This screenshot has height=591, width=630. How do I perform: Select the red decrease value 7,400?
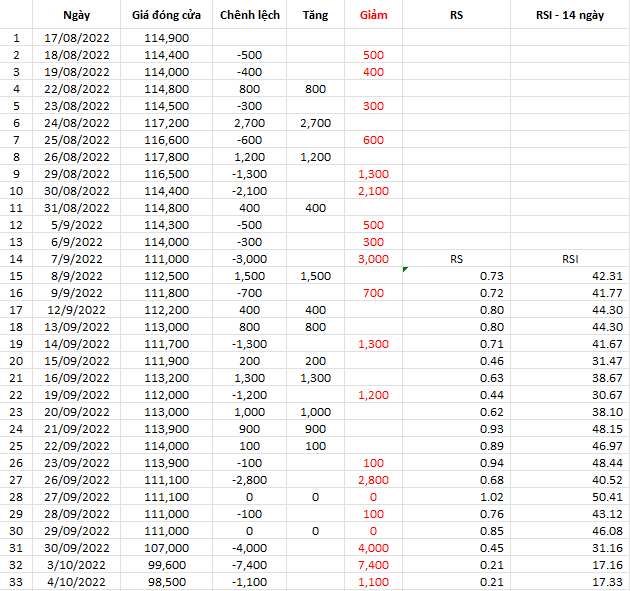click(373, 565)
